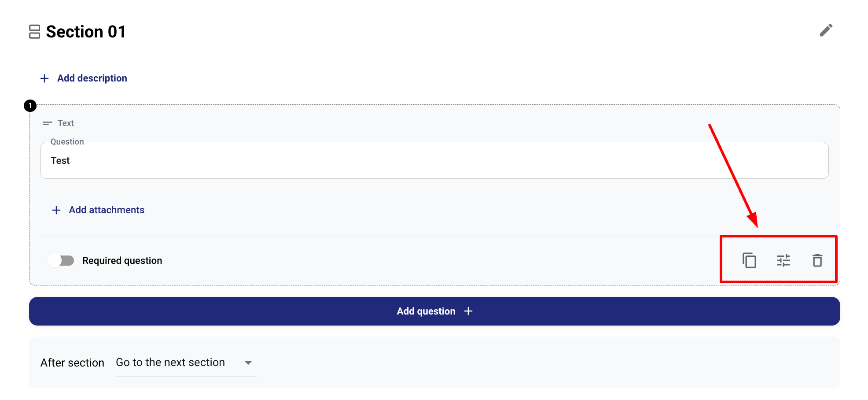This screenshot has width=868, height=400.
Task: Duplicate the question using the copy icon
Action: tap(749, 260)
